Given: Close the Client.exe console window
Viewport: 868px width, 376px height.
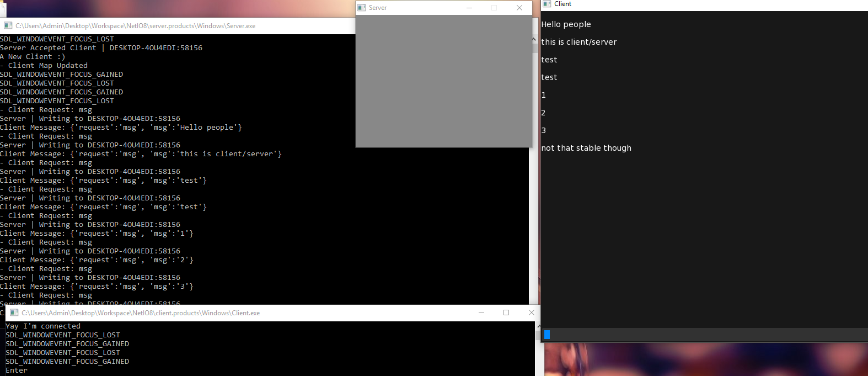Looking at the screenshot, I should point(531,313).
